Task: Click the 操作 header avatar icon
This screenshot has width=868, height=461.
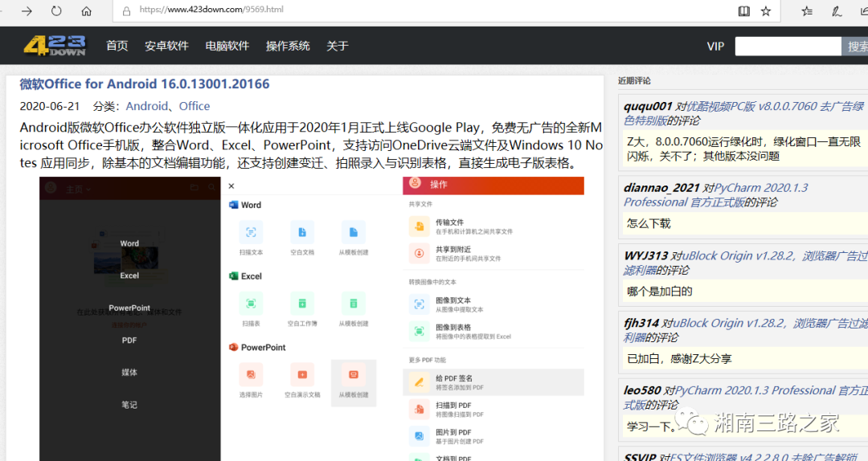Action: coord(415,183)
